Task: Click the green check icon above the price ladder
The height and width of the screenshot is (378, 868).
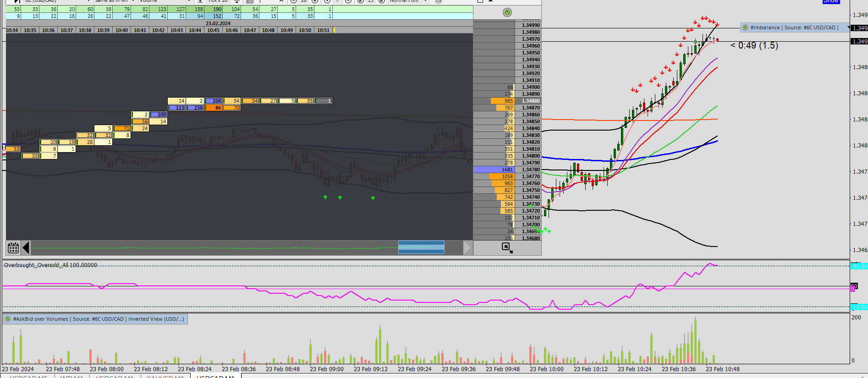Action: pyautogui.click(x=507, y=12)
